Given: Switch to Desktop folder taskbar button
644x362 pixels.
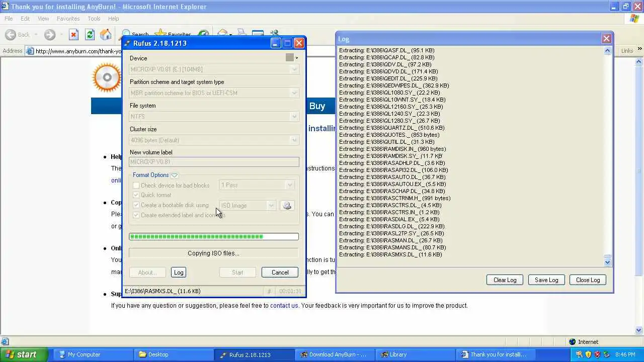Looking at the screenshot, I should point(175,354).
